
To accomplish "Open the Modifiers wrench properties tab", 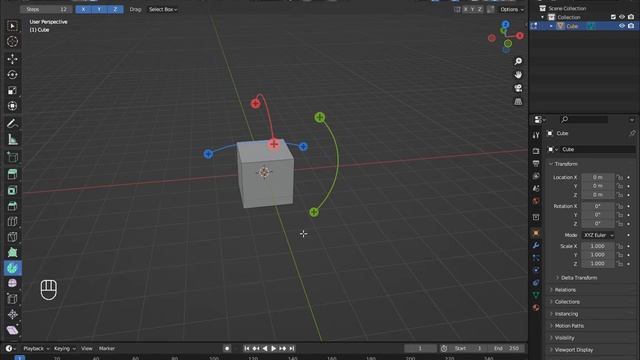I will click(x=536, y=245).
